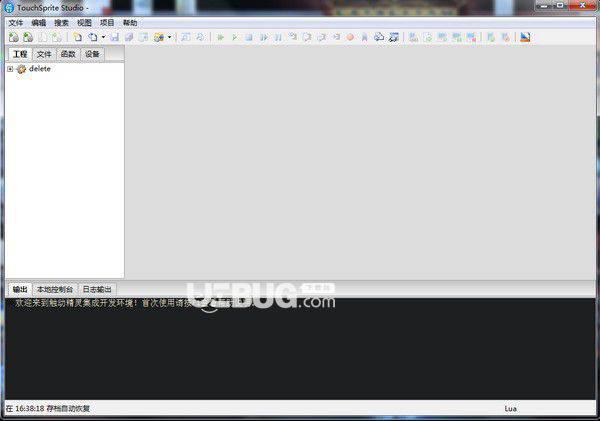Click the Lua language indicator in status bar
The image size is (600, 421).
(510, 409)
